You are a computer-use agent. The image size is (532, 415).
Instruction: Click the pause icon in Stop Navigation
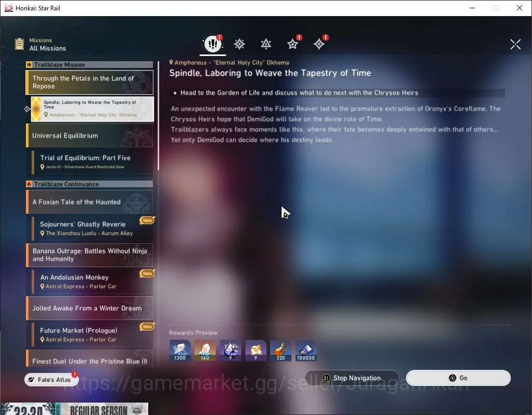point(326,378)
